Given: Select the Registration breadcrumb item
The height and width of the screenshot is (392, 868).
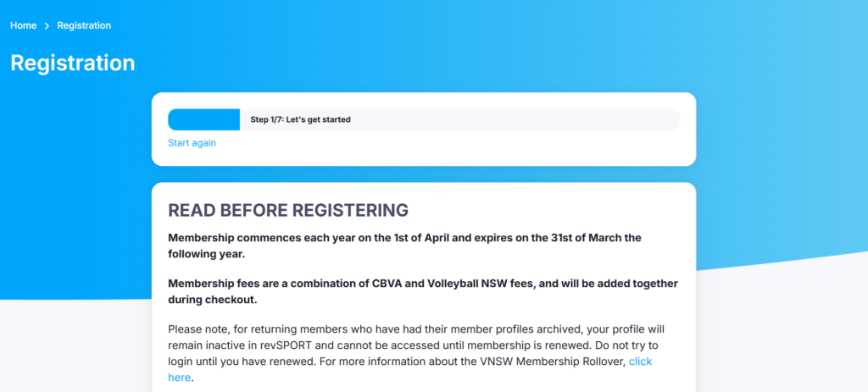Looking at the screenshot, I should coord(84,25).
